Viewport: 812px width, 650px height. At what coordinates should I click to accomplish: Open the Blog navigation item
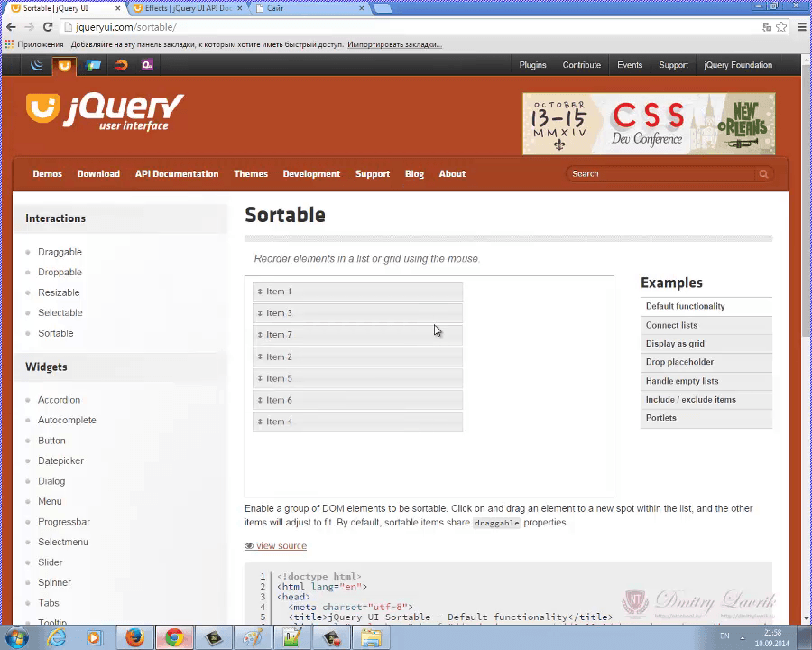coord(414,173)
